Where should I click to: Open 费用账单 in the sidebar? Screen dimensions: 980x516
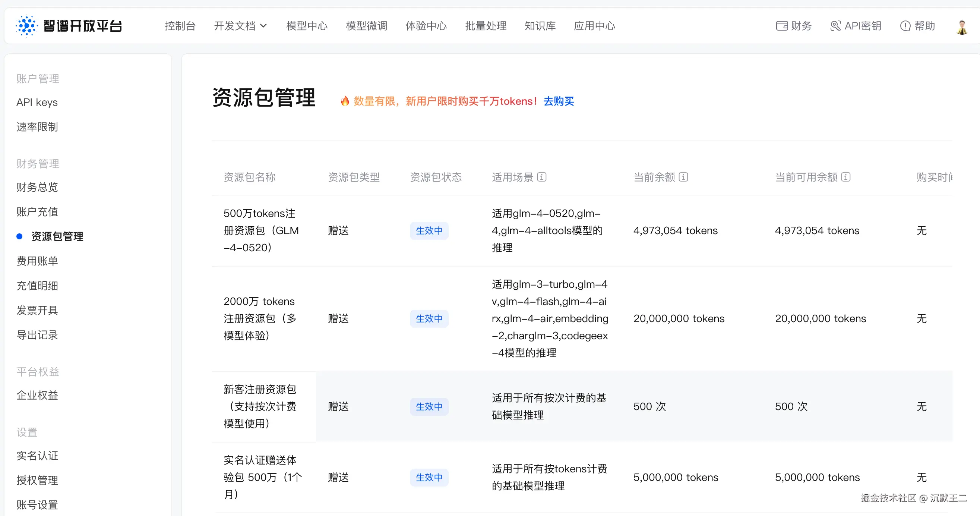[37, 261]
